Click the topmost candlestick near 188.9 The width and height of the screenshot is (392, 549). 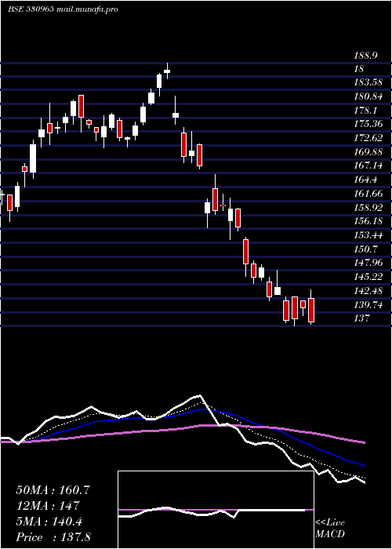167,71
